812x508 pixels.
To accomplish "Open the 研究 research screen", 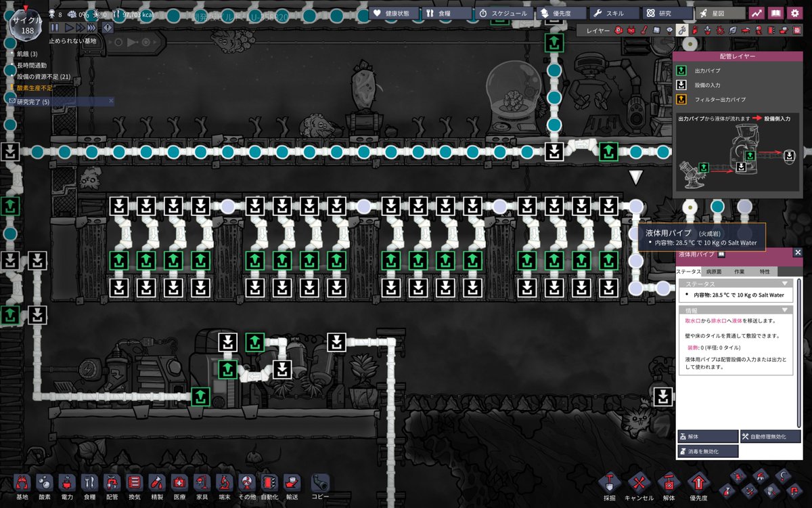I will tap(667, 13).
